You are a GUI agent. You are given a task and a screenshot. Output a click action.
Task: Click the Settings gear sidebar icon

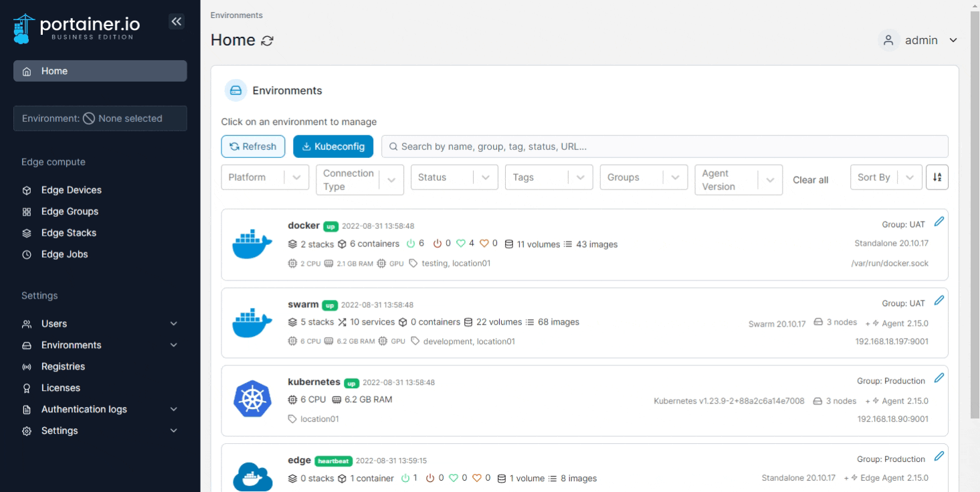click(27, 431)
